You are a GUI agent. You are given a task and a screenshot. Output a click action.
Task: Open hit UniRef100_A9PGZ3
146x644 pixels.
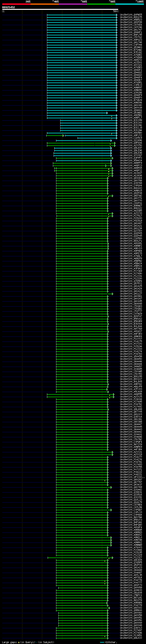[x=131, y=40]
